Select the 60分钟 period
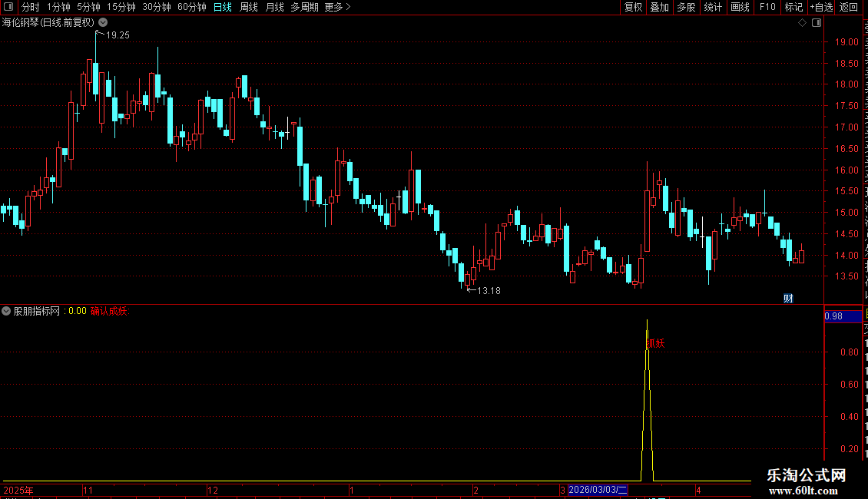Viewport: 868px width, 499px height. (x=192, y=7)
